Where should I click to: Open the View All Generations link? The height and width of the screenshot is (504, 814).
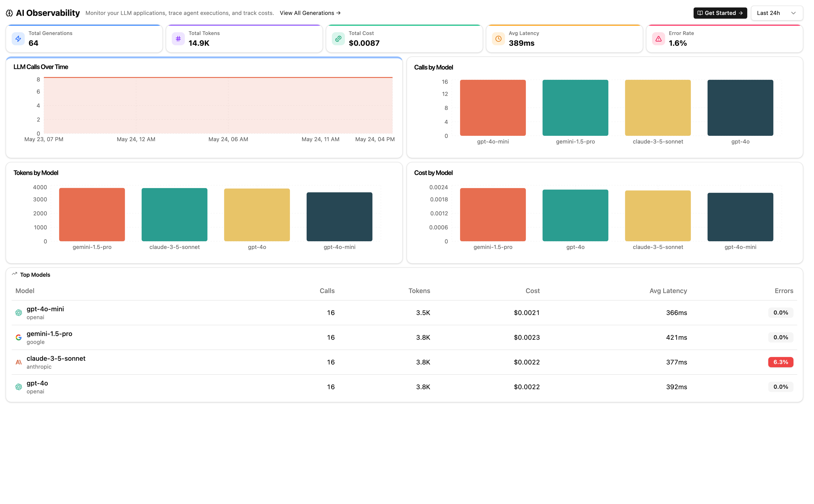click(x=310, y=13)
